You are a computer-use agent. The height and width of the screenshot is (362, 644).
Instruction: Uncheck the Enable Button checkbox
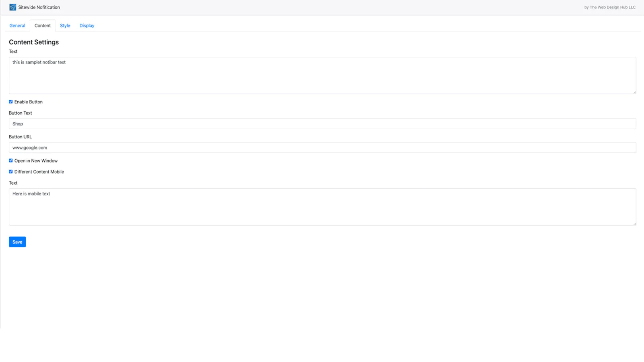(11, 102)
